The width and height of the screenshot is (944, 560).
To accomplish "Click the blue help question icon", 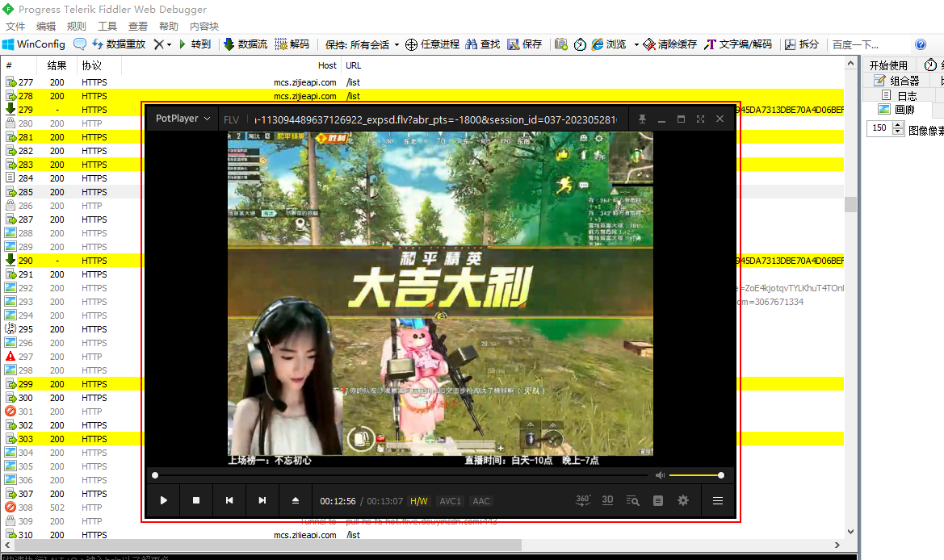I will pos(920,44).
